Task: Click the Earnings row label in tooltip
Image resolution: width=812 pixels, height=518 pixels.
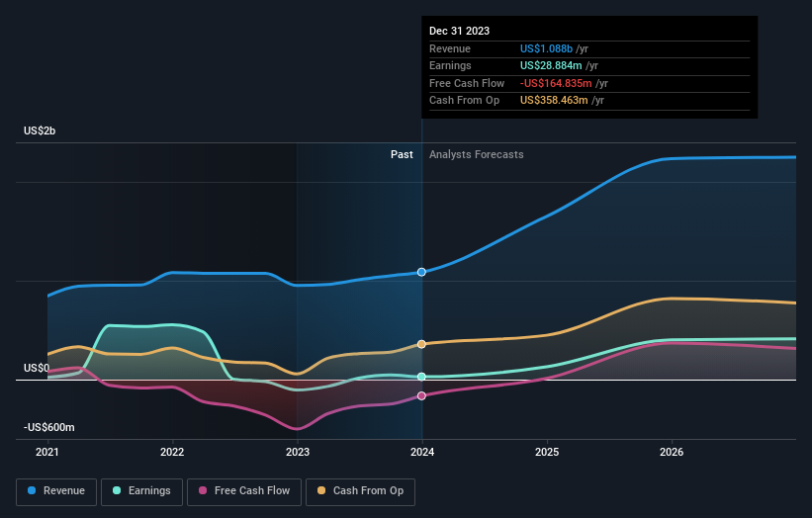Action: (451, 65)
